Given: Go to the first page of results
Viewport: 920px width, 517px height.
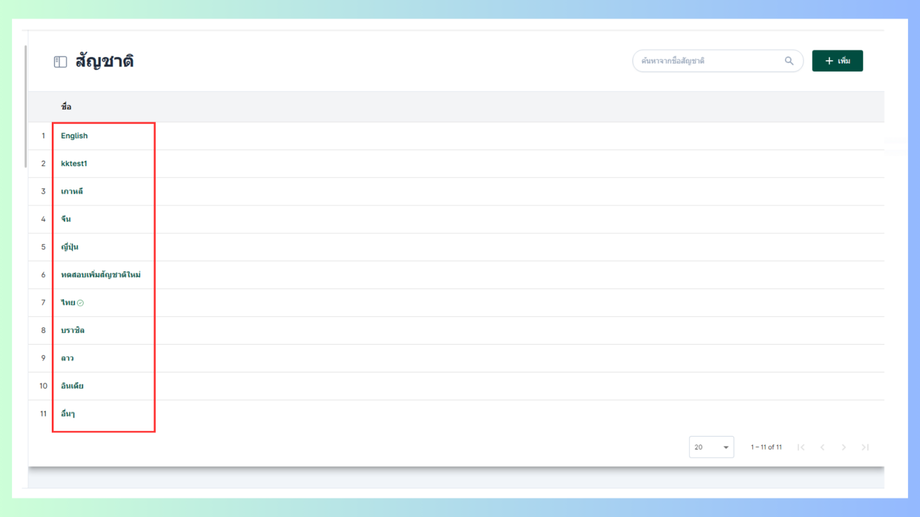Looking at the screenshot, I should pyautogui.click(x=801, y=447).
